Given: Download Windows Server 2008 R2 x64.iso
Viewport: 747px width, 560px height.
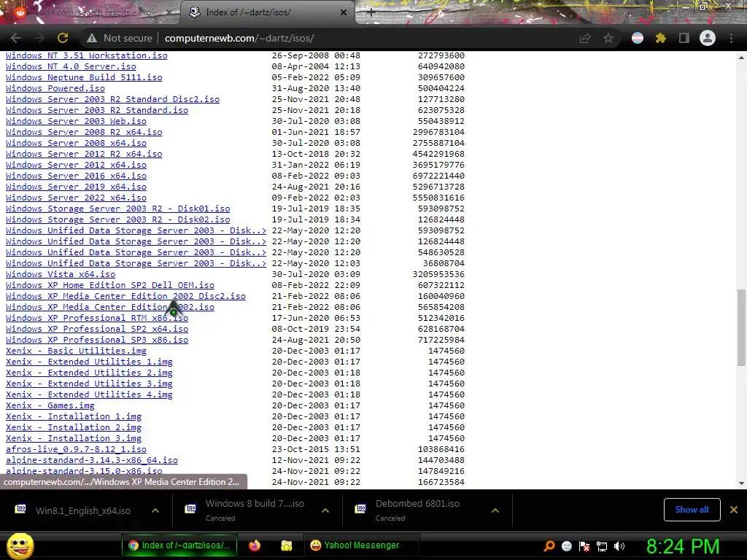Looking at the screenshot, I should click(84, 132).
